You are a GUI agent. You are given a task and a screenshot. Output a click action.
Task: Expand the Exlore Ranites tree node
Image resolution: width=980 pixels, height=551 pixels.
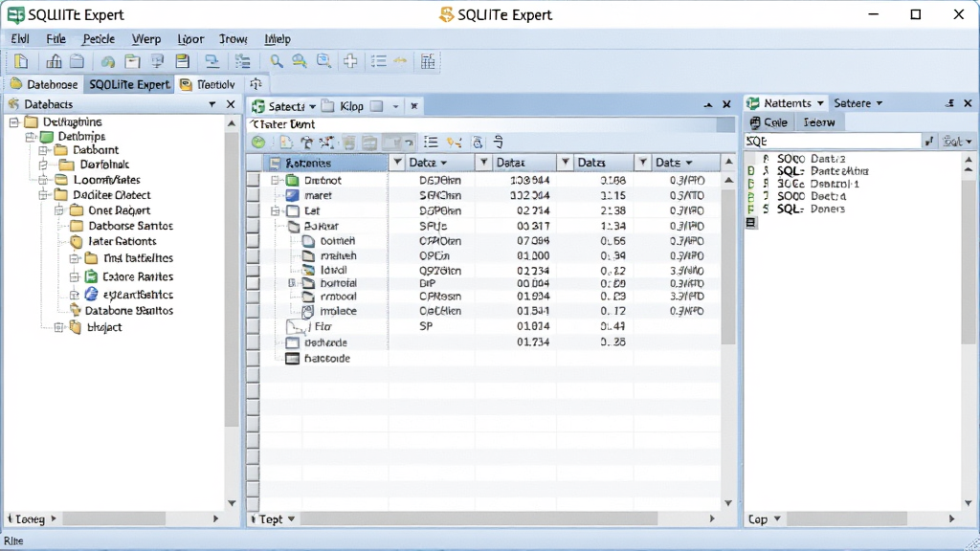[75, 276]
